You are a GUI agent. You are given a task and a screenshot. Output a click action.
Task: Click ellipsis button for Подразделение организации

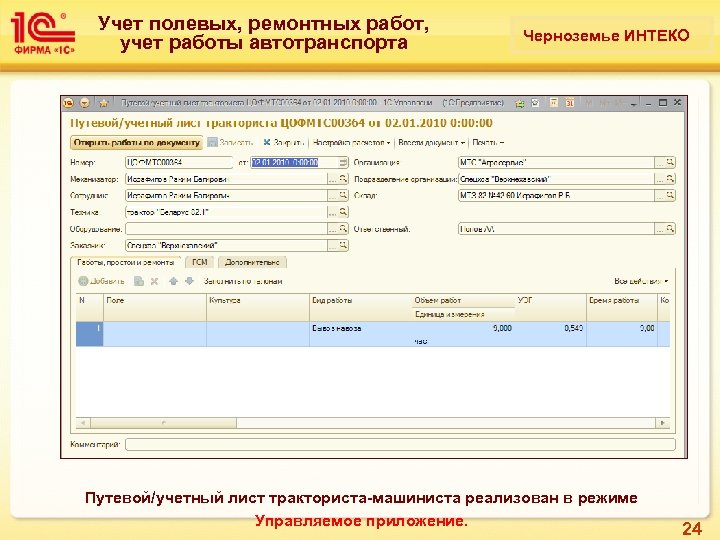(660, 179)
